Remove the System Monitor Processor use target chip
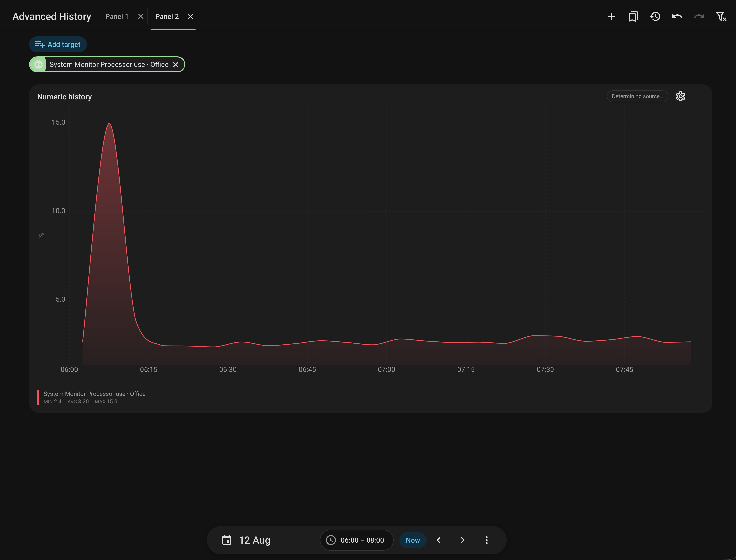736x560 pixels. click(x=176, y=65)
